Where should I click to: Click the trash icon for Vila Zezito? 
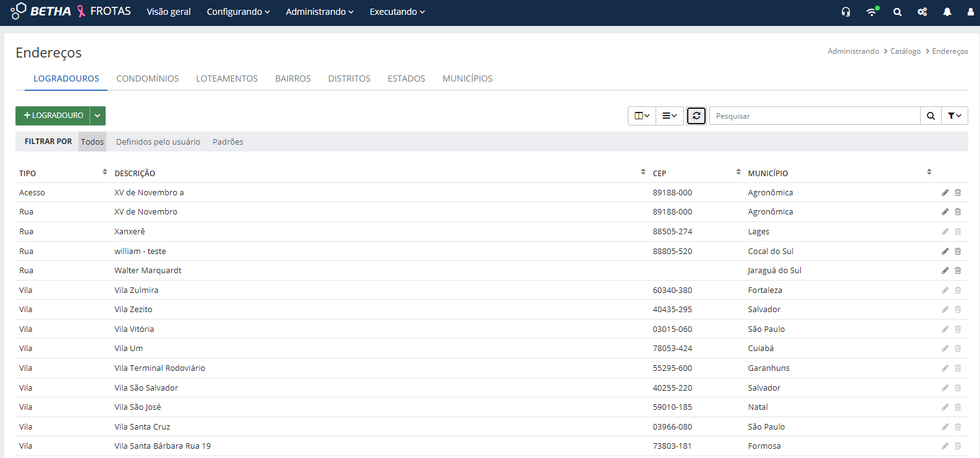[x=958, y=310]
